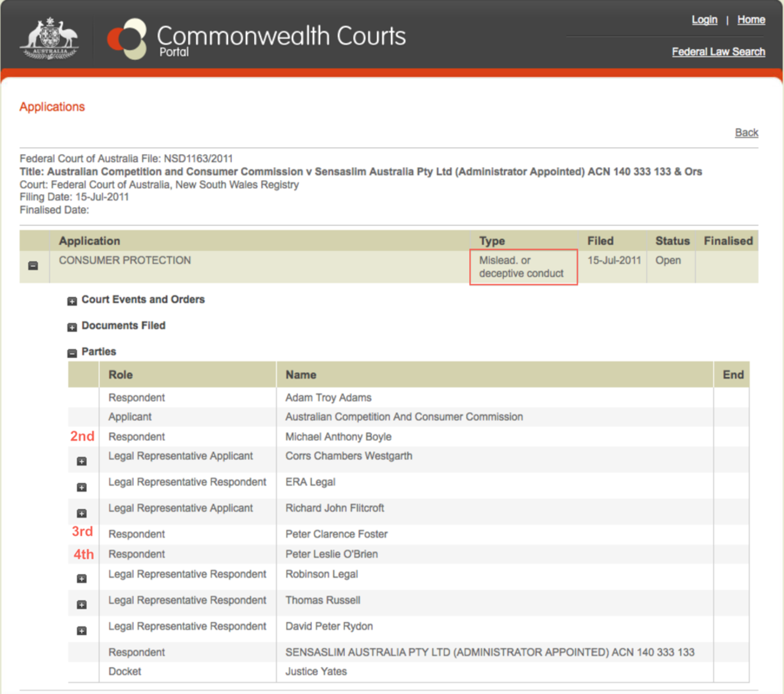
Task: Expand the ERA Legal representative row
Action: tap(81, 487)
